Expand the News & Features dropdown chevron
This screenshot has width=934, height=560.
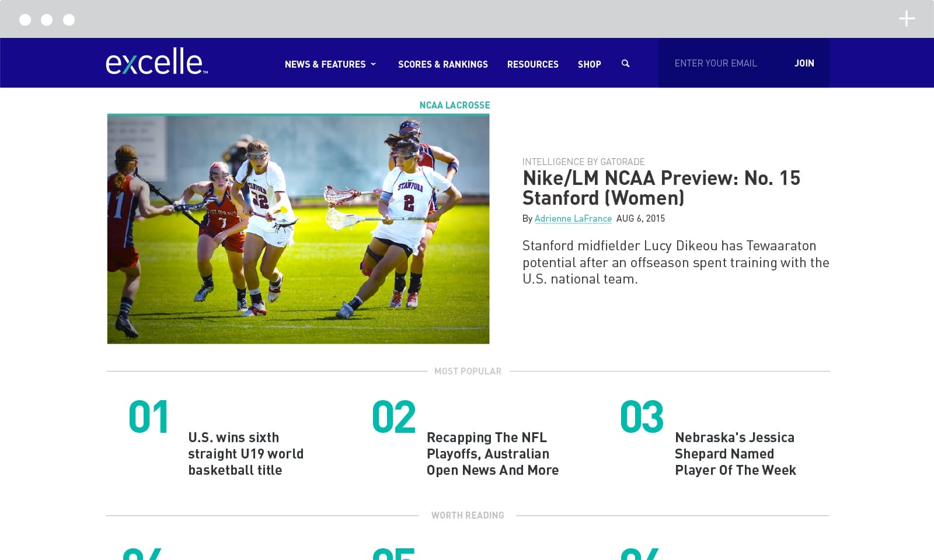tap(374, 64)
